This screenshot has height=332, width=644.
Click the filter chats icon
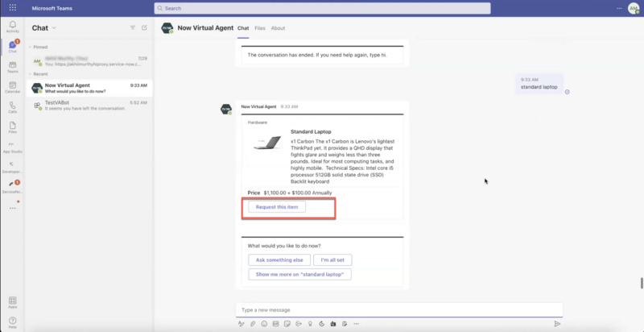133,28
